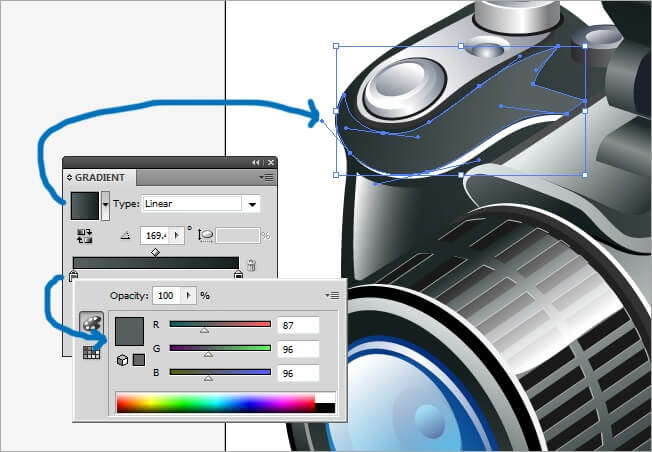
Task: Click the delete gradient stop trash icon
Action: [x=251, y=265]
